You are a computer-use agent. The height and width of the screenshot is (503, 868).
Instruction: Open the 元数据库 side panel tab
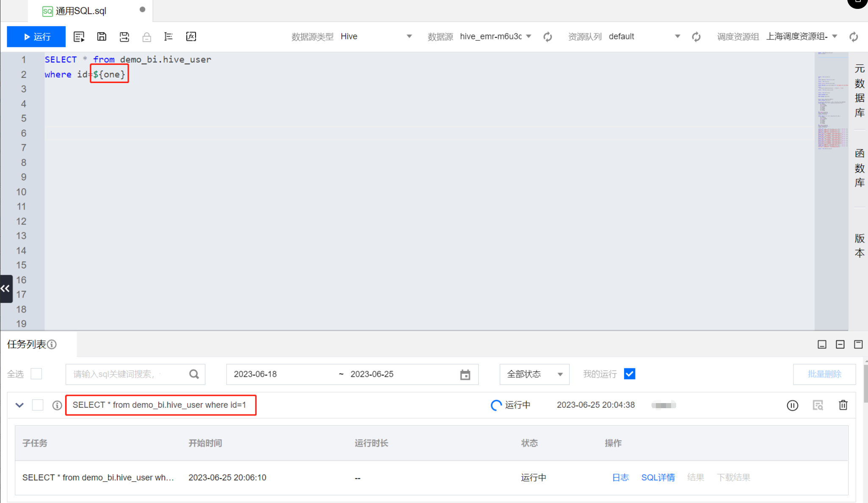859,91
